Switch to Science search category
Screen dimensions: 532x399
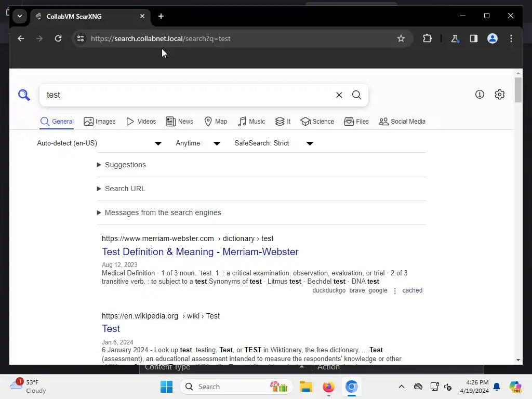[x=317, y=122]
